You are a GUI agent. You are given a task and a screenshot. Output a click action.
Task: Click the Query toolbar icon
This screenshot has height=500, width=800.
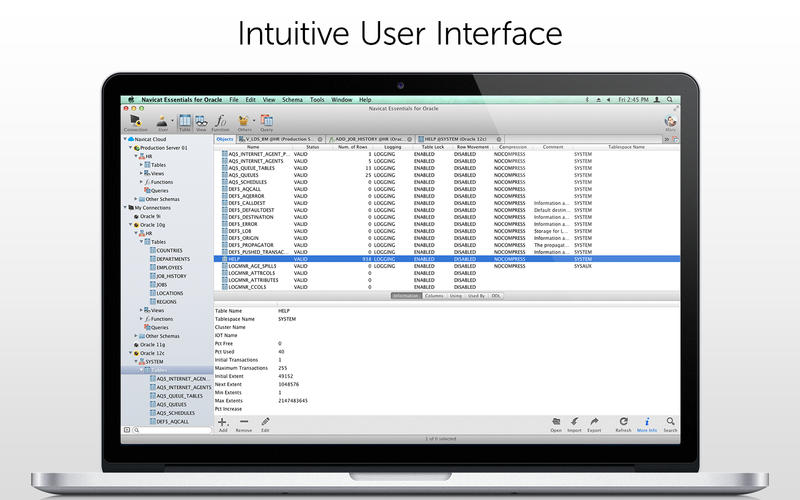[x=267, y=122]
